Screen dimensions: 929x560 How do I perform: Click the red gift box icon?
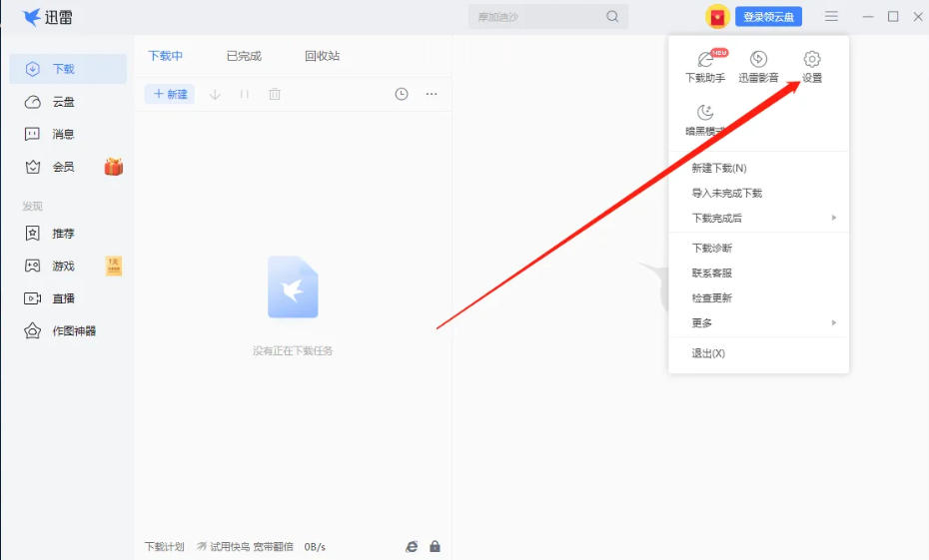[114, 167]
